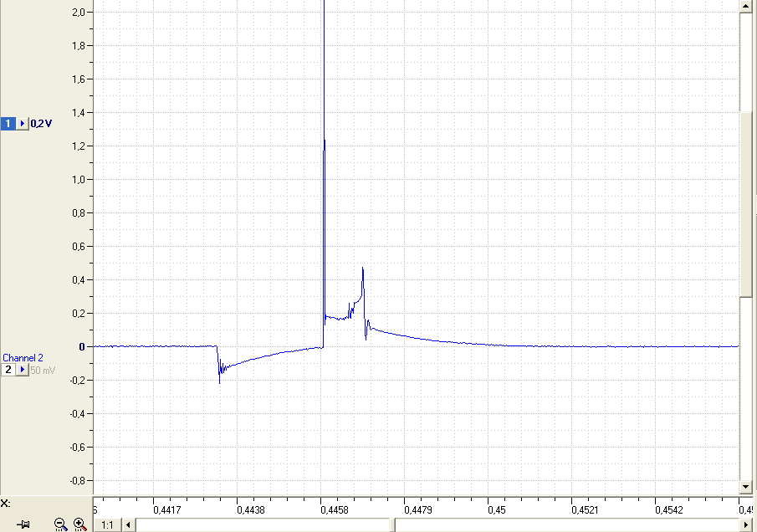The width and height of the screenshot is (757, 532).
Task: Click the horizontal scrollbar's right arrow
Action: pyautogui.click(x=745, y=524)
